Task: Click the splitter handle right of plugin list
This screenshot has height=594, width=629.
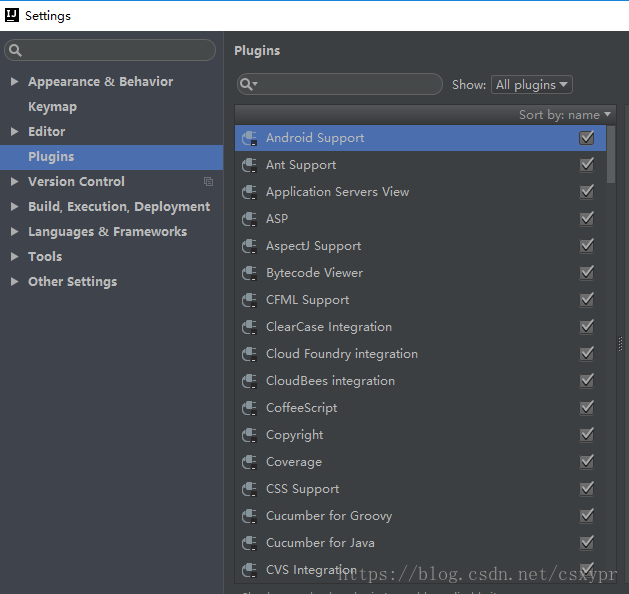Action: [620, 344]
